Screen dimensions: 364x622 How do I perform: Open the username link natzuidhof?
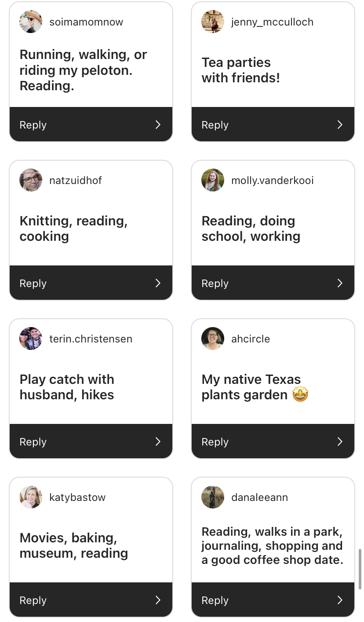(x=76, y=180)
